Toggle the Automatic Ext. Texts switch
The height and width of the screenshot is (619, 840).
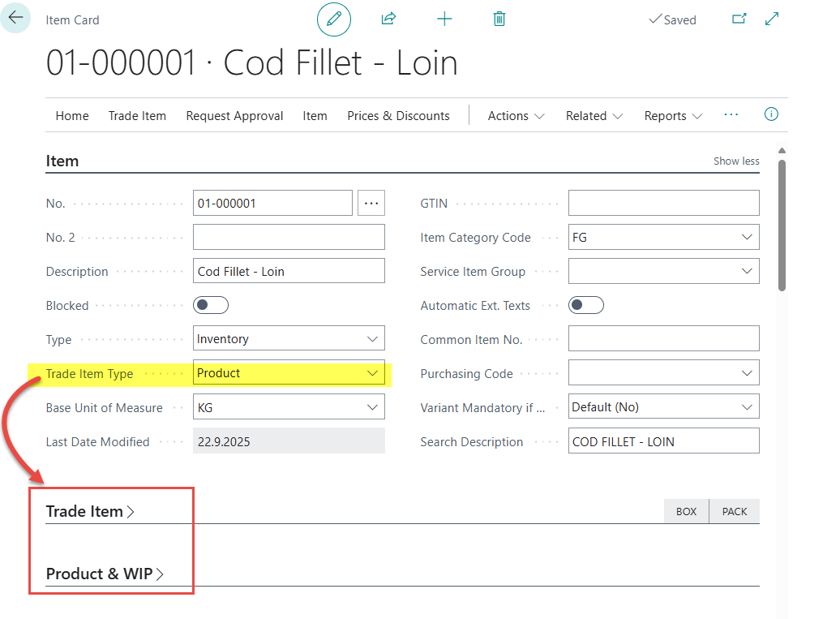586,306
